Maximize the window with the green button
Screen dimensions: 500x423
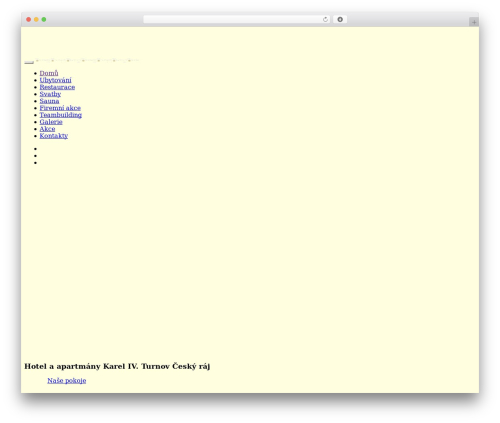44,19
